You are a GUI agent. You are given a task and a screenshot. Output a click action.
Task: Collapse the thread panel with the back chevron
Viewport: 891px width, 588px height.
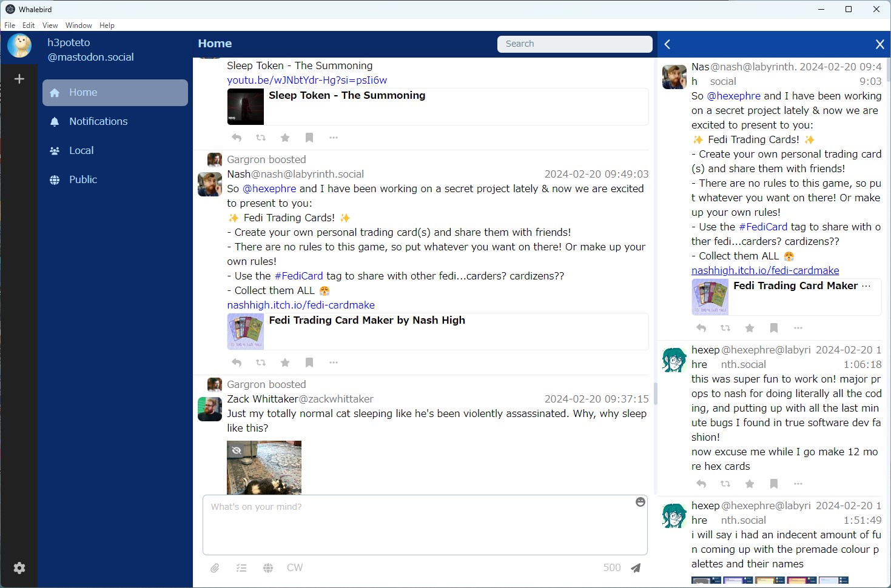point(667,44)
